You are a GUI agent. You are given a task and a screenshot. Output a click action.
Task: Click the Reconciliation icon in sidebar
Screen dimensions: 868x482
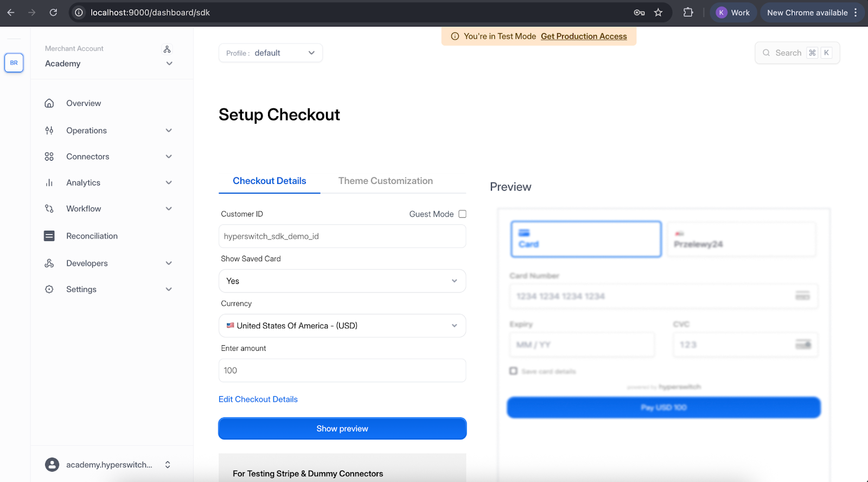(49, 236)
